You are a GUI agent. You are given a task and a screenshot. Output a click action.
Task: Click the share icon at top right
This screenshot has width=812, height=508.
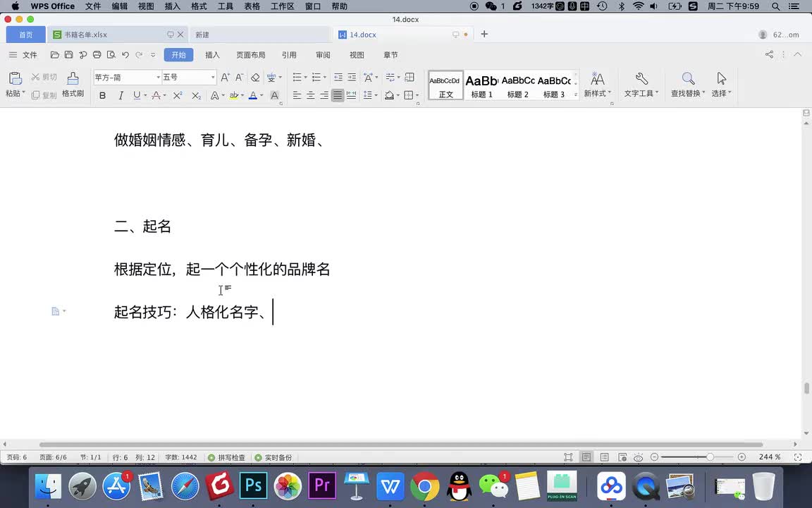pos(770,54)
